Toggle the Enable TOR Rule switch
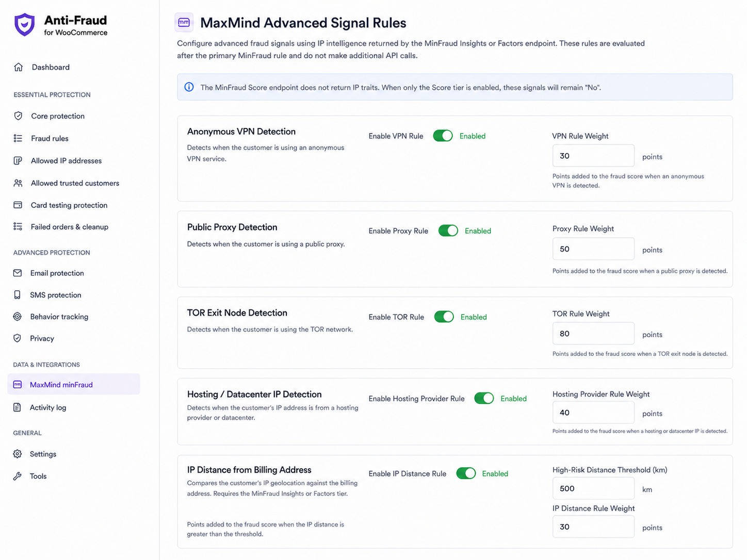747x560 pixels. 444,317
